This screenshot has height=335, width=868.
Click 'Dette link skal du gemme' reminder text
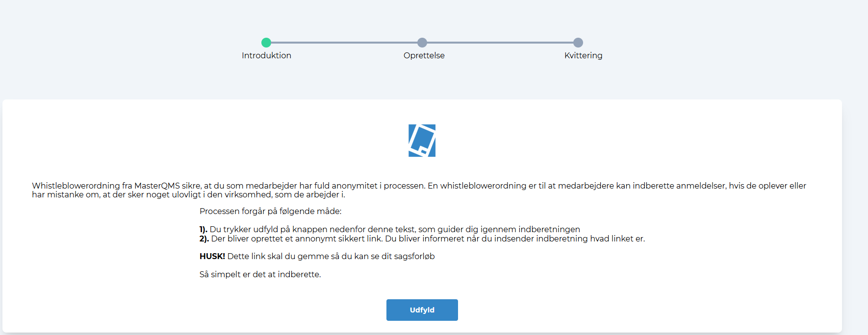tap(331, 257)
